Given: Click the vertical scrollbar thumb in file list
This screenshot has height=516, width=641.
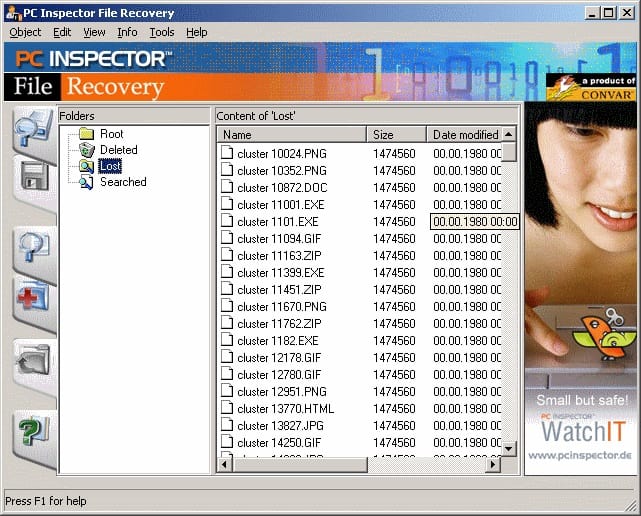Looking at the screenshot, I should [x=509, y=152].
